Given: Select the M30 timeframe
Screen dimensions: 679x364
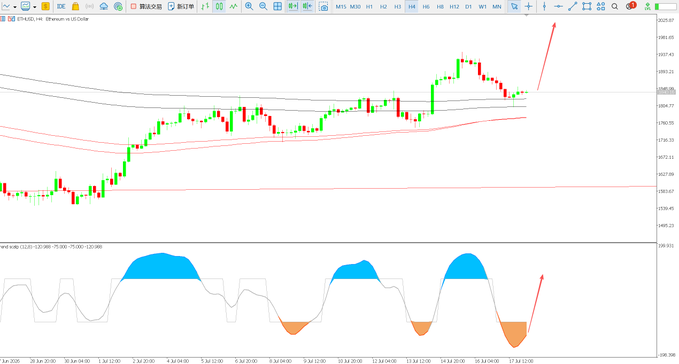Looking at the screenshot, I should pos(355,6).
